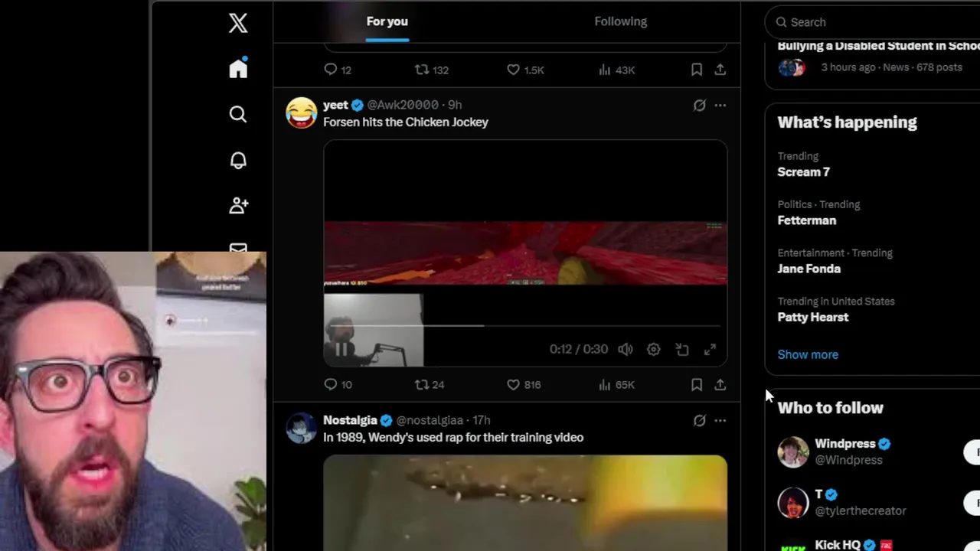Open Messages envelope icon

click(238, 248)
